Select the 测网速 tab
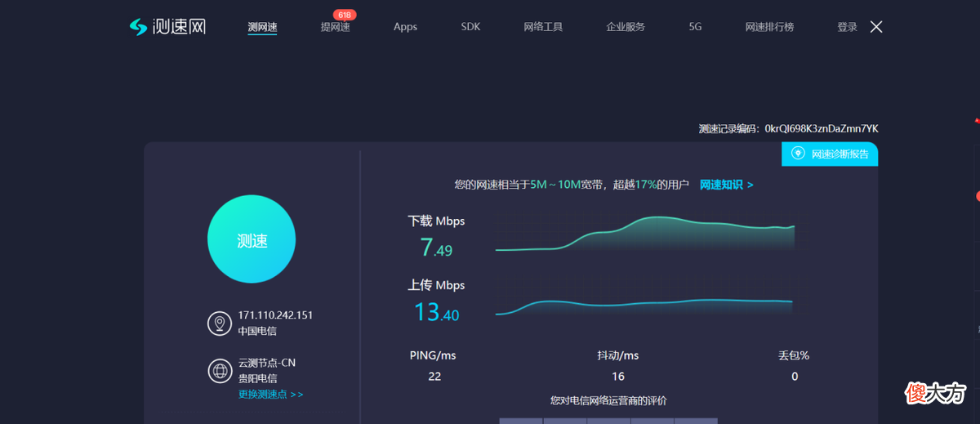980x424 pixels. (262, 27)
